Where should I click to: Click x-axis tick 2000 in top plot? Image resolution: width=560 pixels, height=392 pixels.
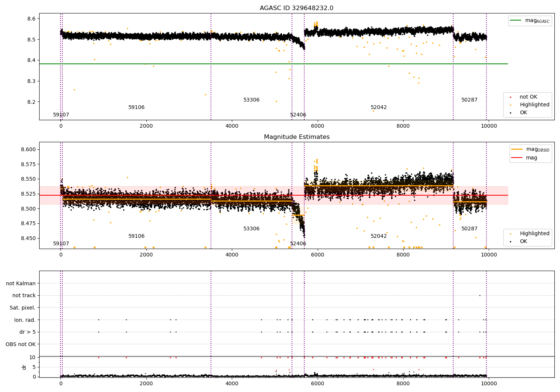coord(146,126)
